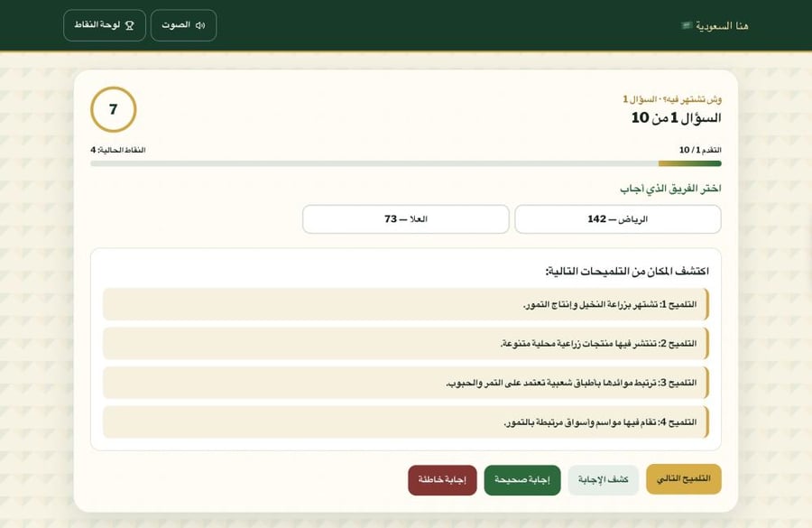The width and height of the screenshot is (812, 528).
Task: Click the question progress bar
Action: (406, 163)
